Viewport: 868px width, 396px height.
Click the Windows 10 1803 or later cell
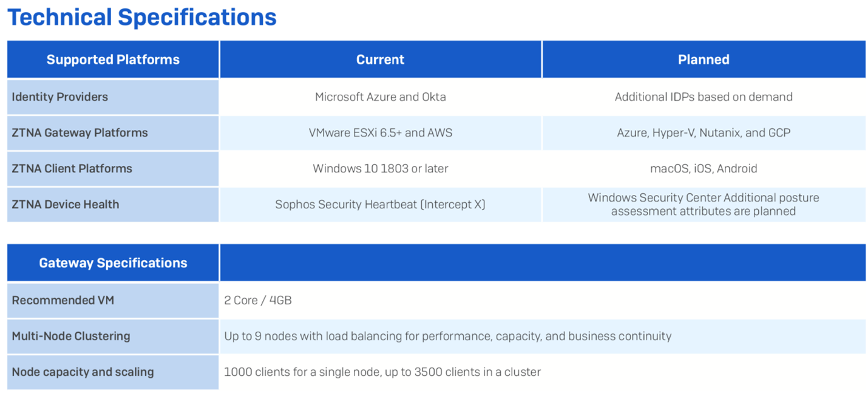coord(380,168)
